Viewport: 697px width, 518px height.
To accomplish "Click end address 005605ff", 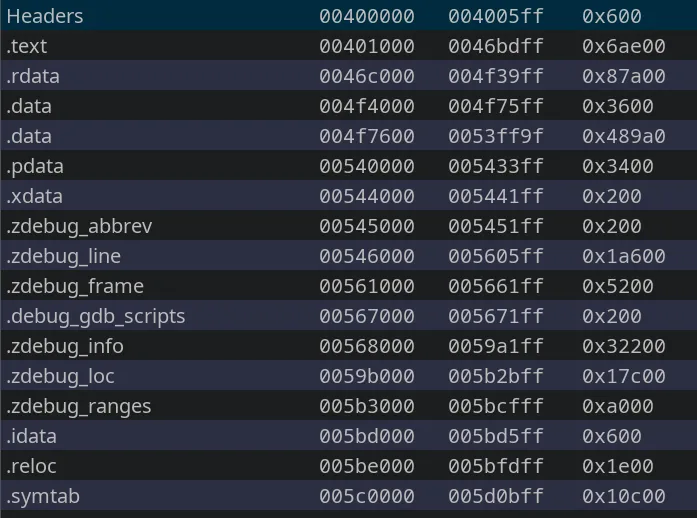I will pyautogui.click(x=496, y=257).
